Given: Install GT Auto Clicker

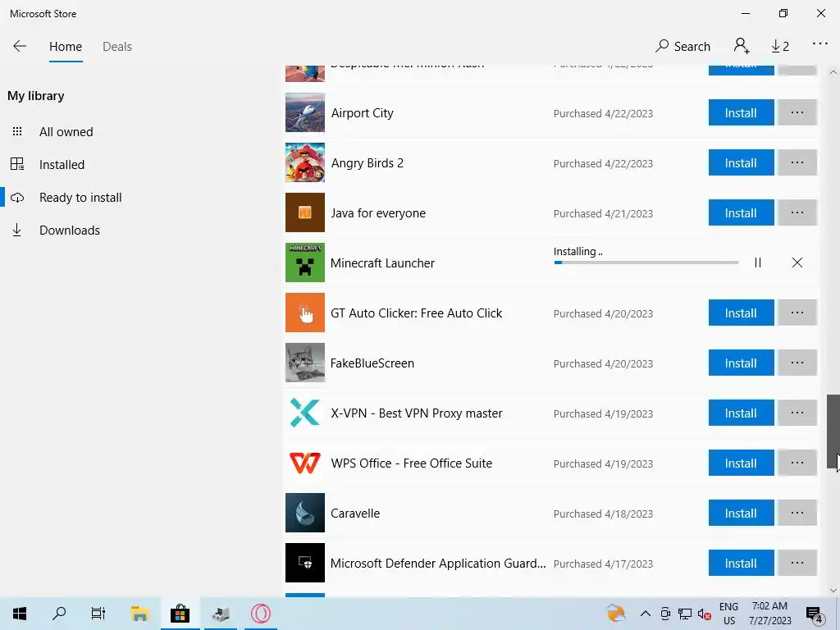Looking at the screenshot, I should [741, 313].
